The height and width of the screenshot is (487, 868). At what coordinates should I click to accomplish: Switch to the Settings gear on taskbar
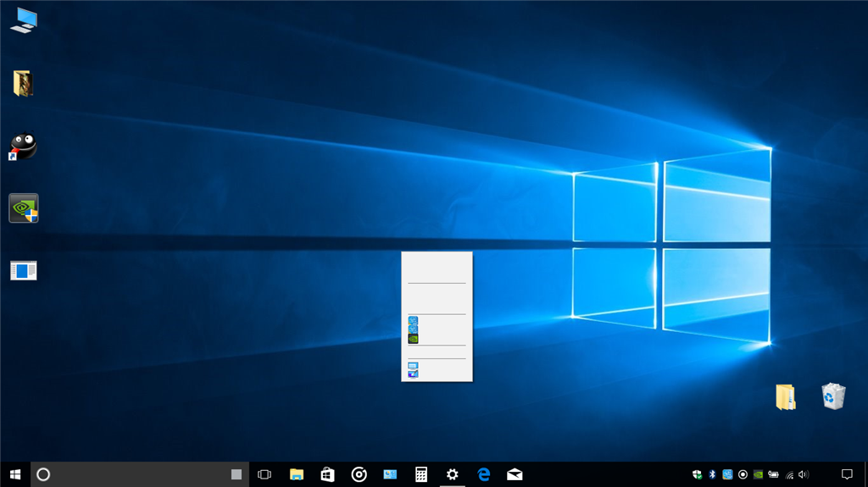point(453,474)
